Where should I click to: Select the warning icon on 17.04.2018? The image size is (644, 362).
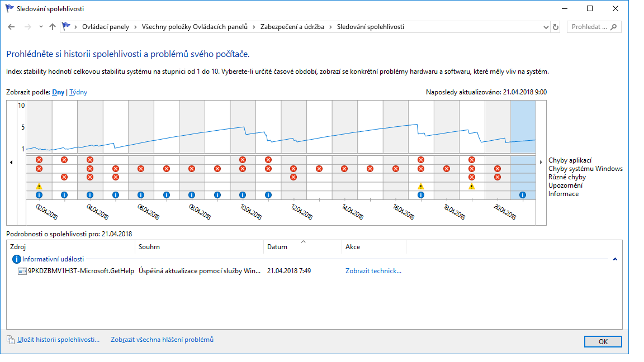[421, 186]
